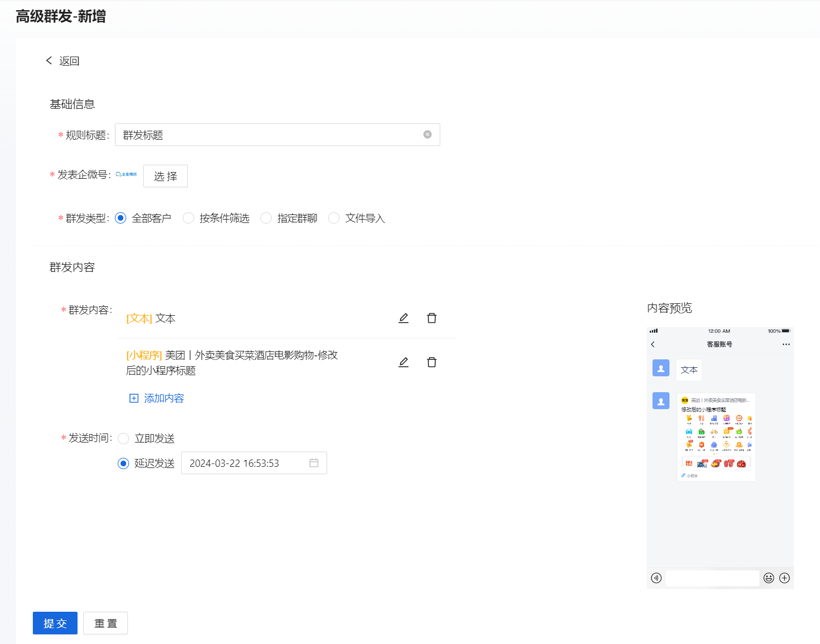The image size is (820, 644).
Task: Click the emoji icon in preview
Action: point(769,578)
